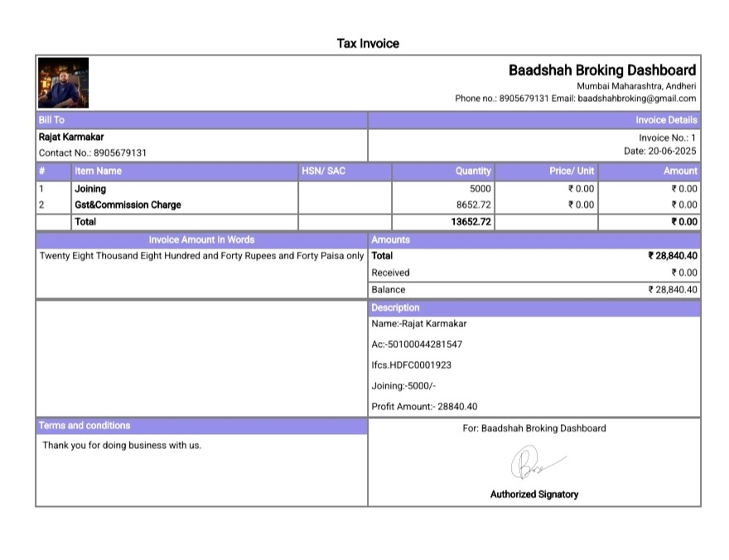Click the Invoice Amount In Words header
The height and width of the screenshot is (560, 729).
(x=201, y=239)
